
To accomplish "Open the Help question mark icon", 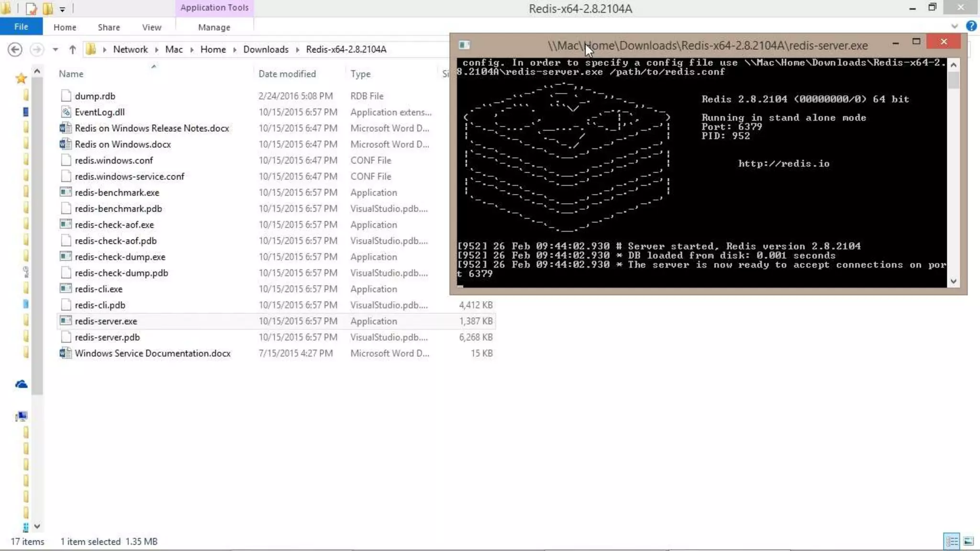I will tap(971, 26).
